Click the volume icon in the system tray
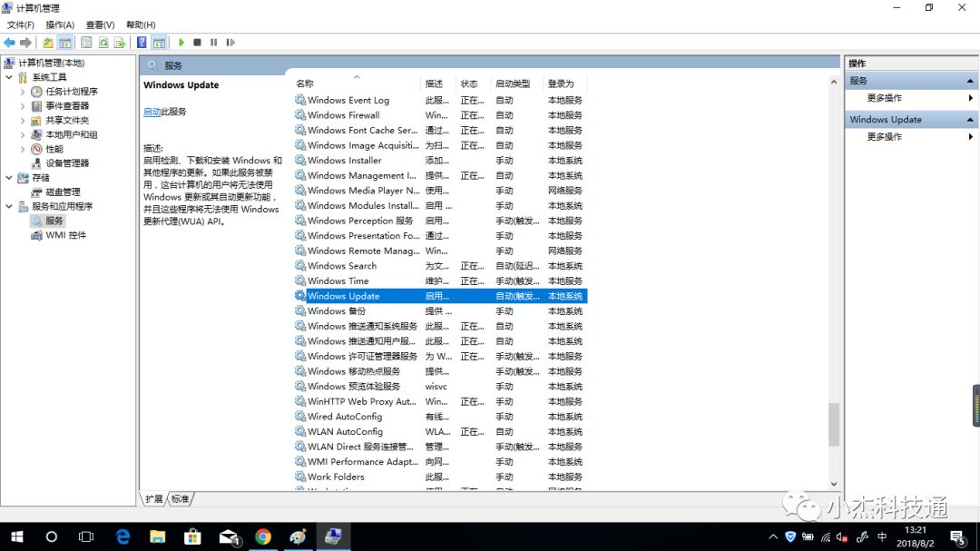This screenshot has height=551, width=980. coord(842,537)
